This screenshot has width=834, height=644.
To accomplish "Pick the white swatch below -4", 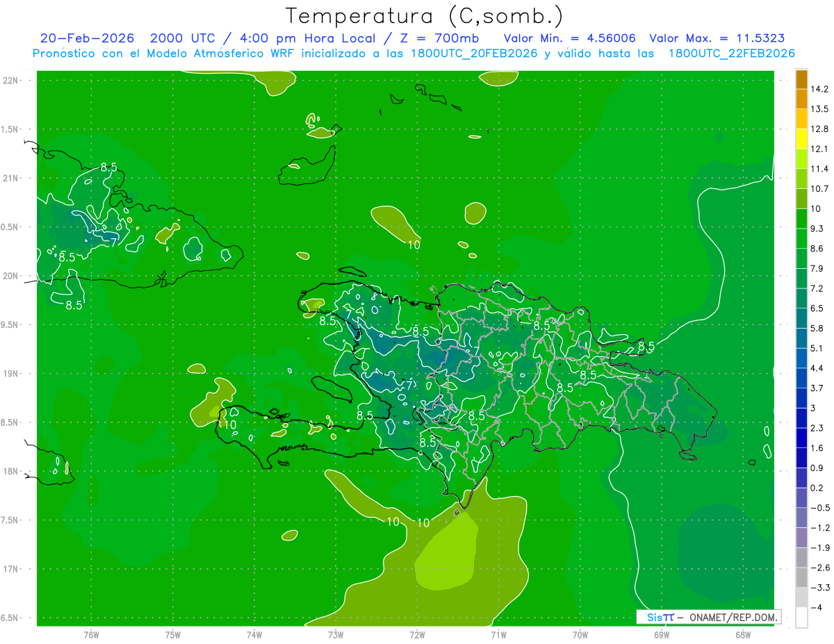I will click(801, 618).
